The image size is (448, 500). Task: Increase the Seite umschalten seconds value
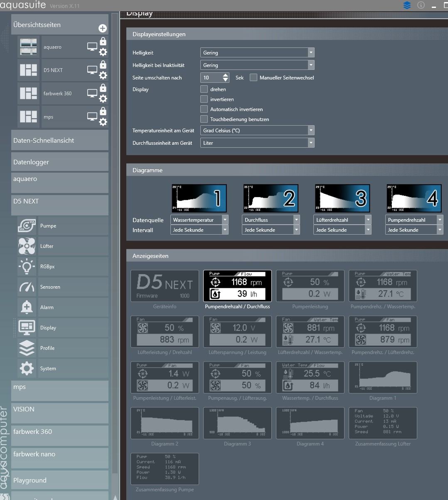click(226, 75)
